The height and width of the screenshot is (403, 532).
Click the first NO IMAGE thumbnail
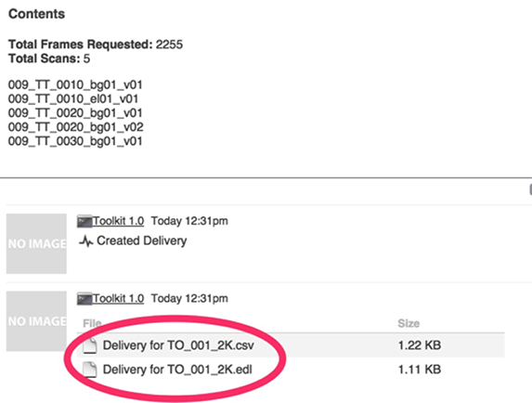coord(36,243)
